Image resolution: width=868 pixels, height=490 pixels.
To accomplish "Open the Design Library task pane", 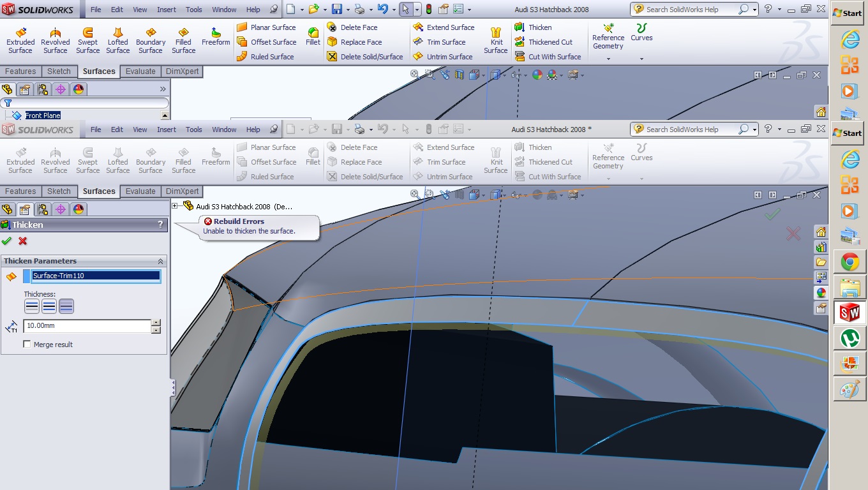I will (821, 247).
